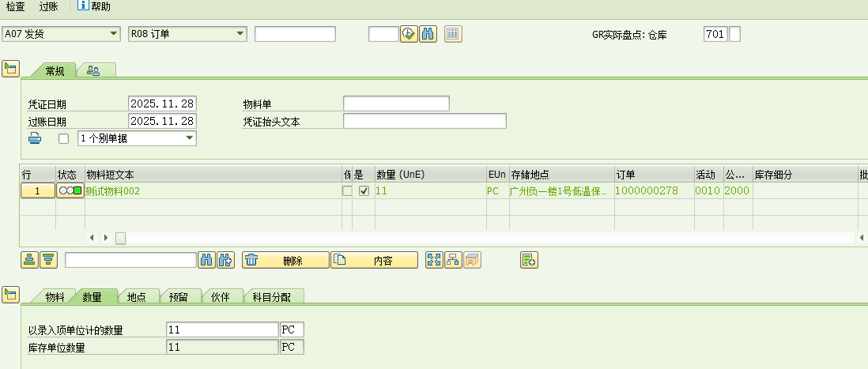Image resolution: width=868 pixels, height=369 pixels.
Task: Click the add line item icon
Action: (529, 260)
